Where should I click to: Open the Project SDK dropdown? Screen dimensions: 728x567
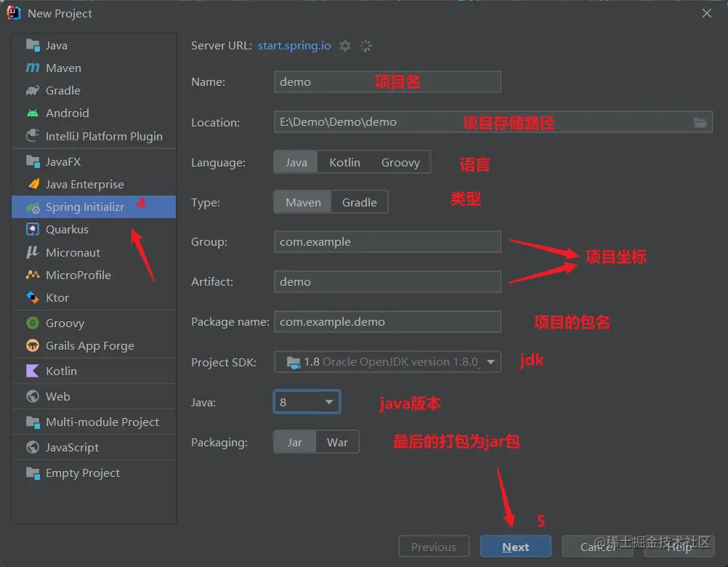pos(387,362)
